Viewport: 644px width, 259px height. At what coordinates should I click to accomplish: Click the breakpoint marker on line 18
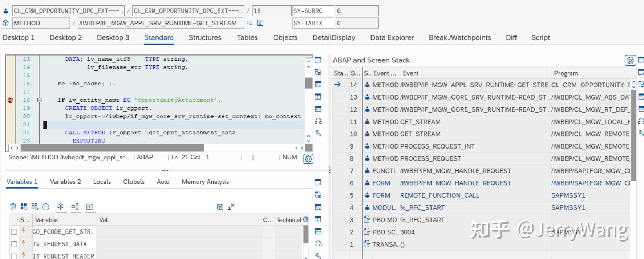pyautogui.click(x=11, y=100)
